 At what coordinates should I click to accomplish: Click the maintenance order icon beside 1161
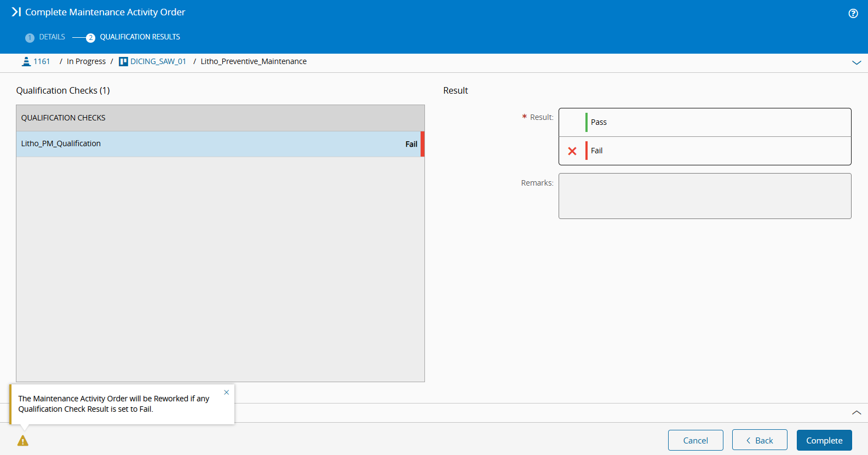click(26, 61)
